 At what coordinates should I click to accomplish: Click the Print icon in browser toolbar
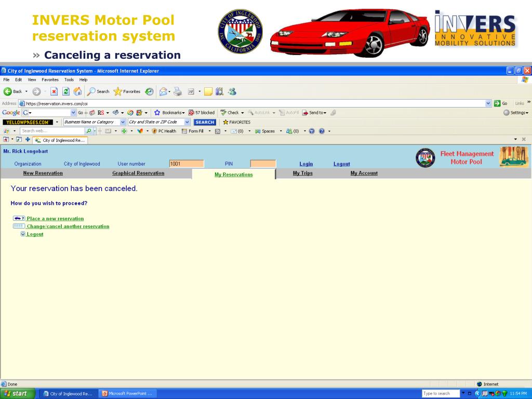click(x=178, y=91)
